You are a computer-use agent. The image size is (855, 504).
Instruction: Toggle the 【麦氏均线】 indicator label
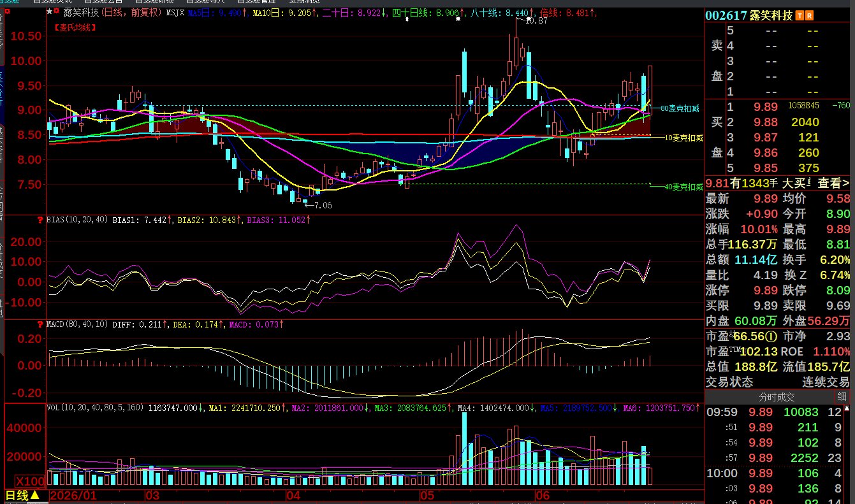[x=75, y=27]
